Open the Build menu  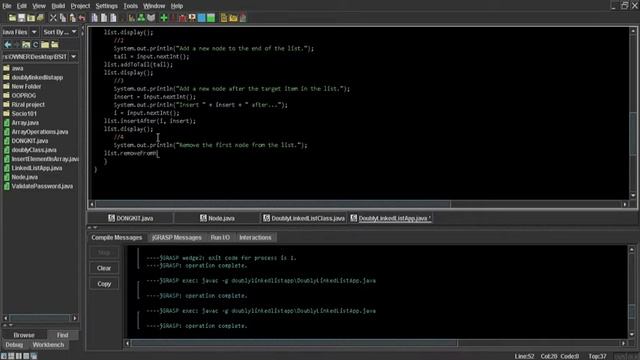(58, 6)
